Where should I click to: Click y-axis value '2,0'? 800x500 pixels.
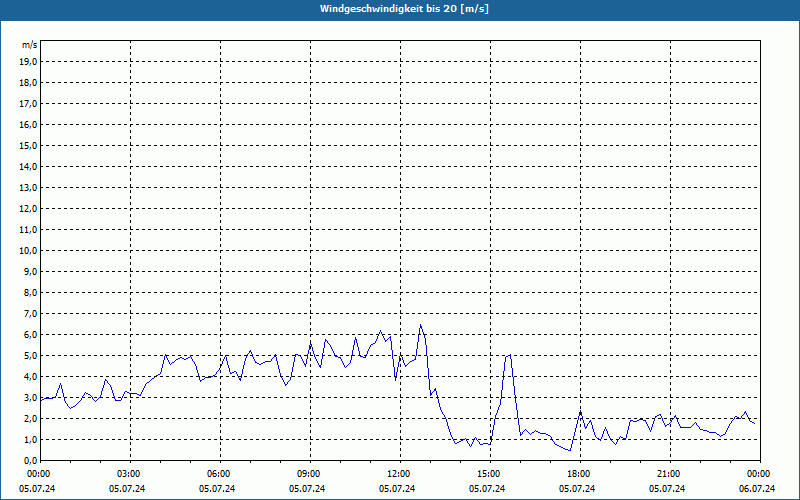31,418
